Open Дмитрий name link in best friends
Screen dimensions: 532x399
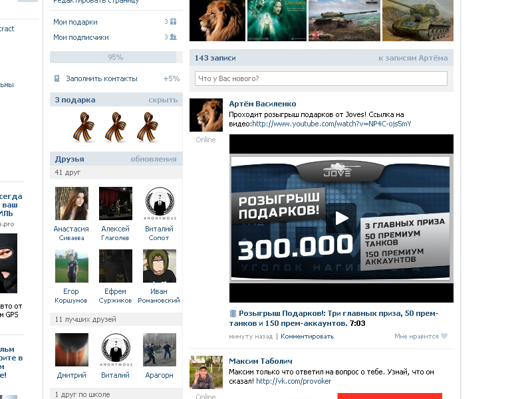tap(72, 375)
